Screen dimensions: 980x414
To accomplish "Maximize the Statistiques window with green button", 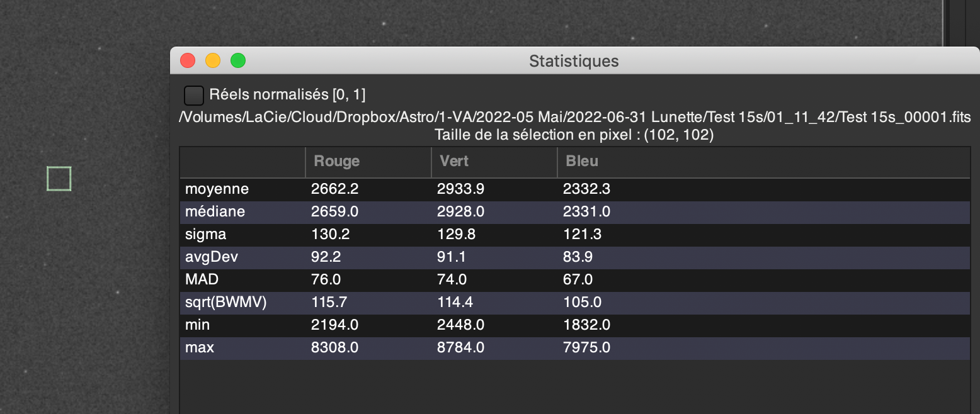I will coord(238,60).
